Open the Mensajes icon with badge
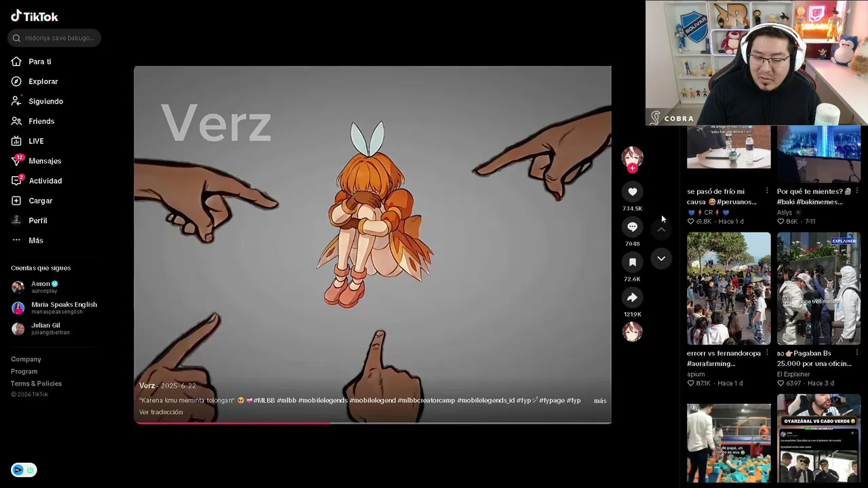868x488 pixels. (16, 161)
